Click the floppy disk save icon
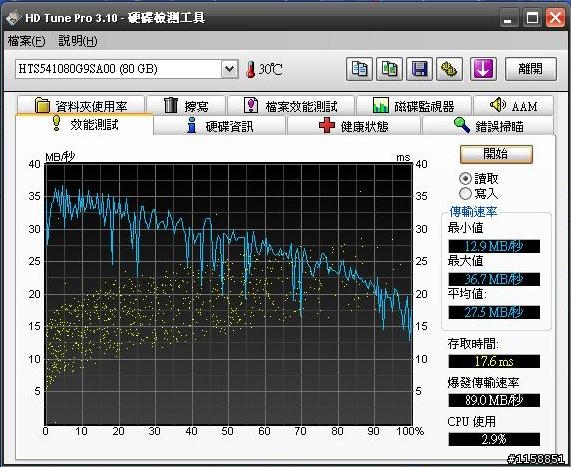This screenshot has height=467, width=571. [420, 69]
